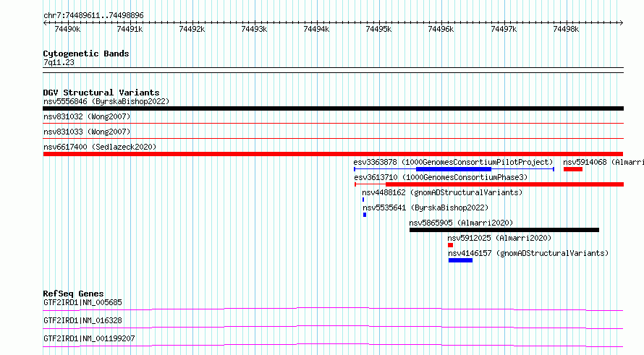This screenshot has width=644, height=355.
Task: Click the chr7:74489611..74498896 coordinate label
Action: [93, 16]
